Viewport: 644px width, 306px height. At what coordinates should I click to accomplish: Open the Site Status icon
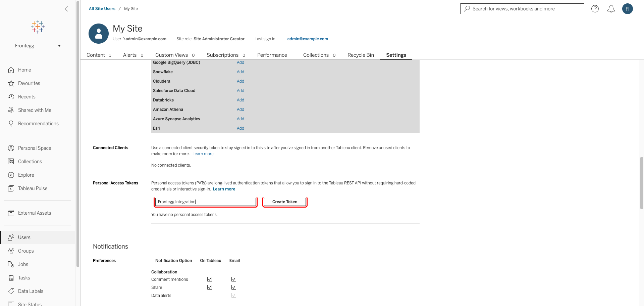click(x=11, y=304)
